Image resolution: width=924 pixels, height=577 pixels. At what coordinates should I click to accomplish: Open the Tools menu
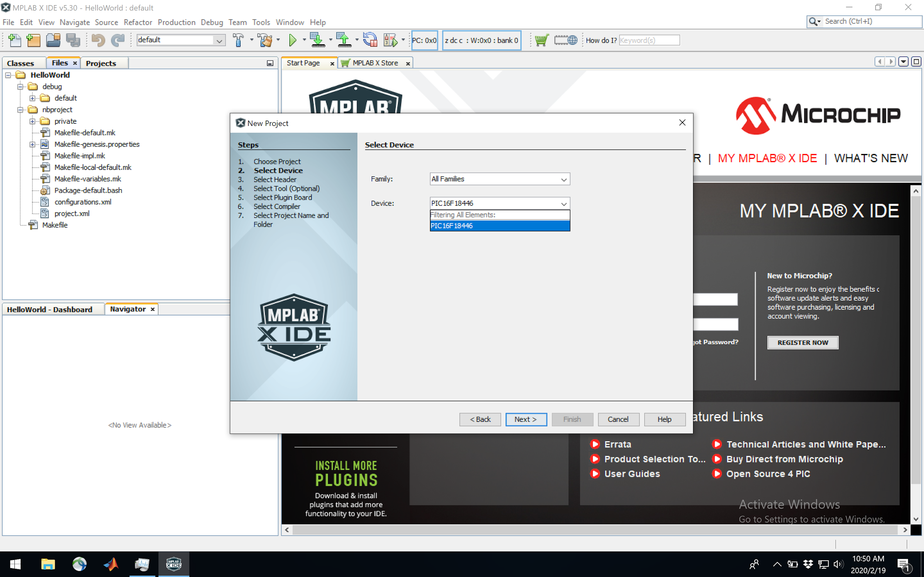[261, 22]
